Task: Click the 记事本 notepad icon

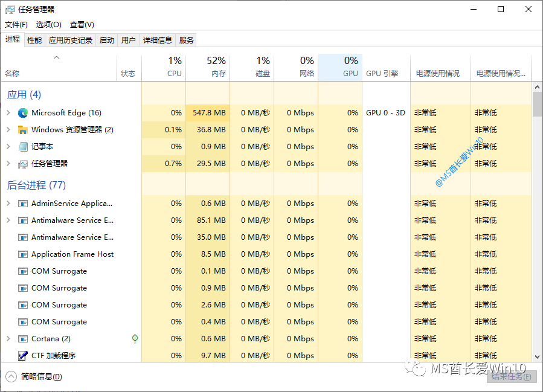Action: 22,146
